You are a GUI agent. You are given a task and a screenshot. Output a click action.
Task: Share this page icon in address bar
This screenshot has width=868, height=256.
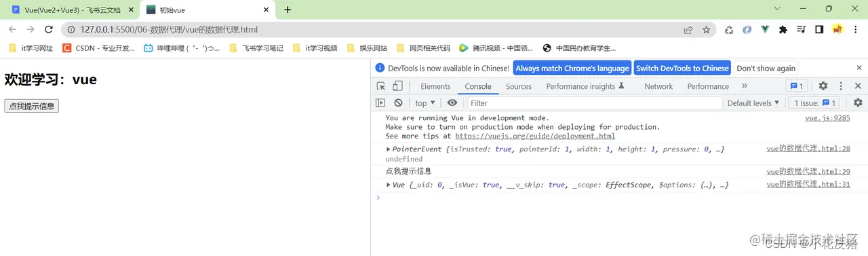[x=688, y=29]
